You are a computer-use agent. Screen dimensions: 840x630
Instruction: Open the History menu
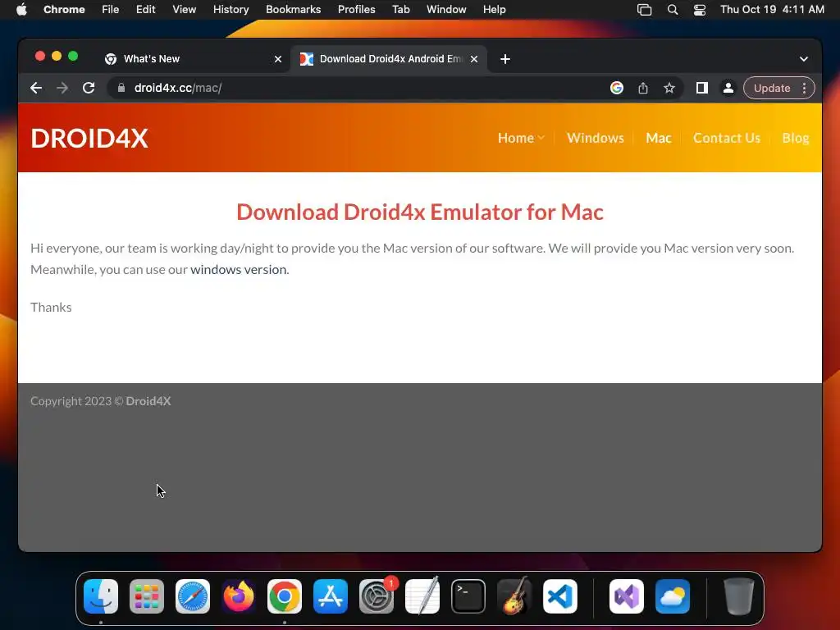[231, 10]
